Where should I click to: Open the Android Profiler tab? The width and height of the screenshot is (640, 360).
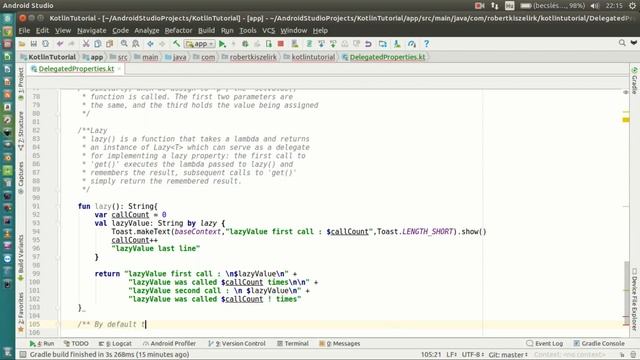pos(169,344)
